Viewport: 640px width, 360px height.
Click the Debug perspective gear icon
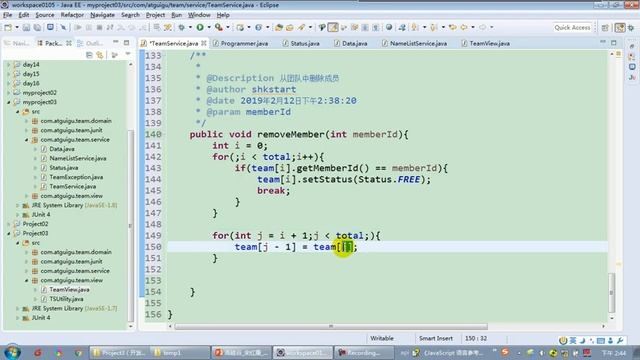(631, 27)
